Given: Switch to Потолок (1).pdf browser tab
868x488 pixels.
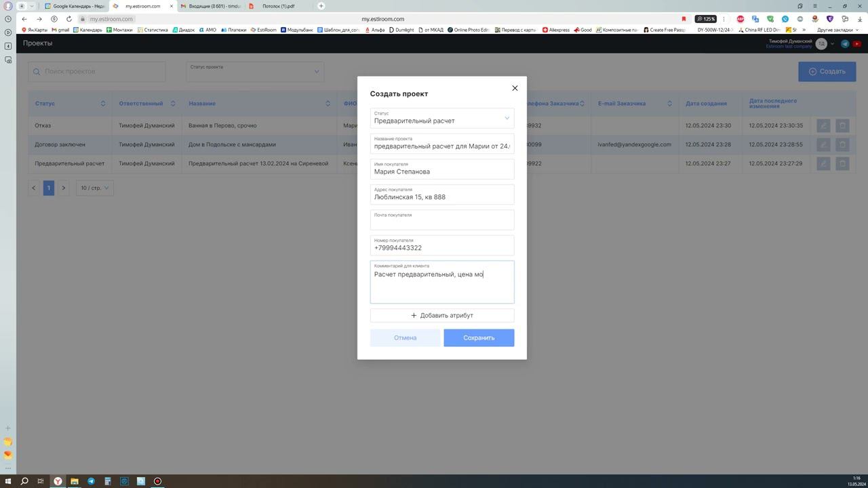Looking at the screenshot, I should pos(278,6).
